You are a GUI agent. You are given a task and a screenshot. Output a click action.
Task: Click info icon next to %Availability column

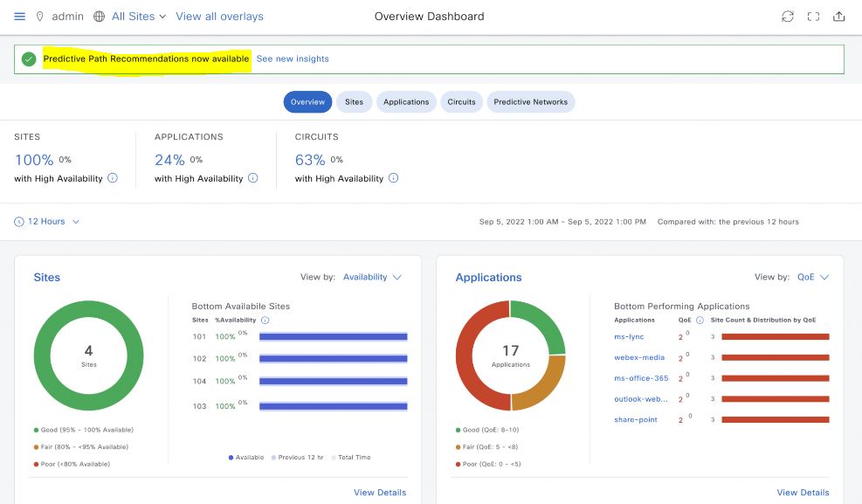(265, 321)
